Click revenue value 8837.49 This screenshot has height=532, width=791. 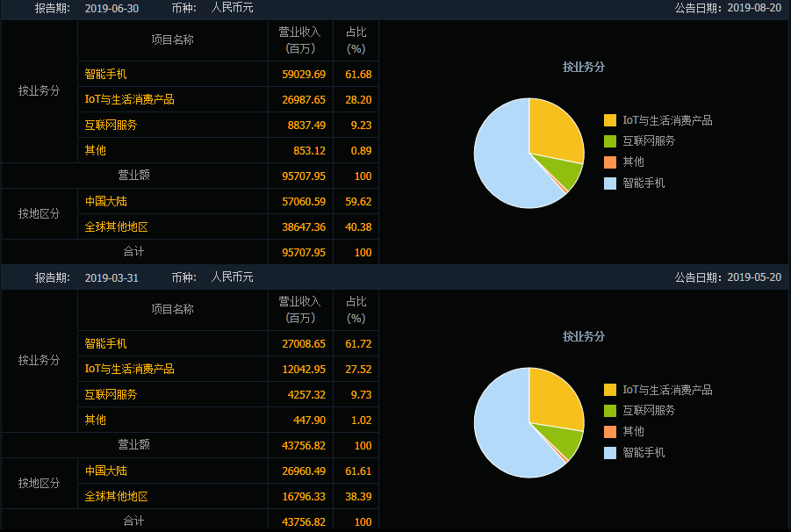[306, 125]
